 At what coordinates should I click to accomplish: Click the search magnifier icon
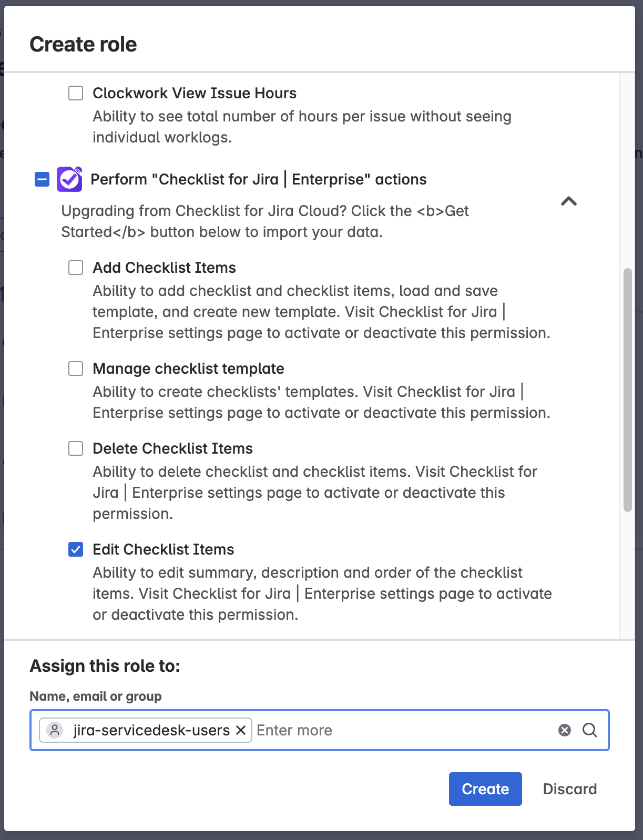click(x=590, y=730)
